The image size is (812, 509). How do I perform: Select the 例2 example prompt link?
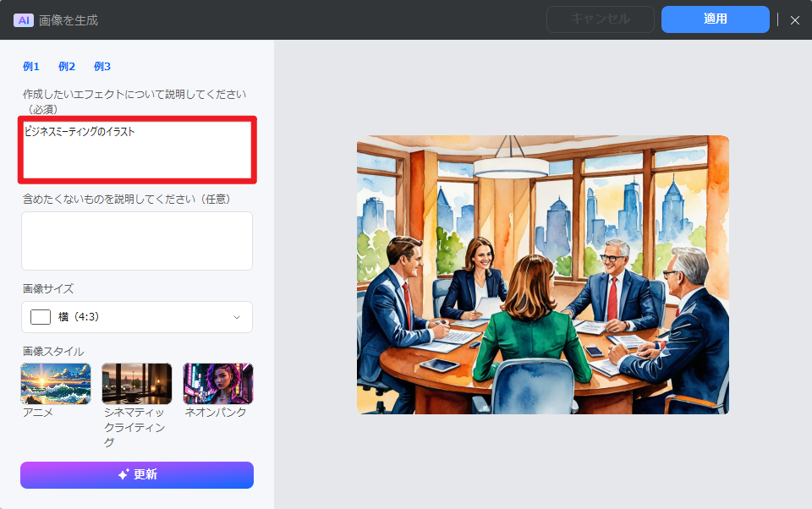[x=67, y=66]
